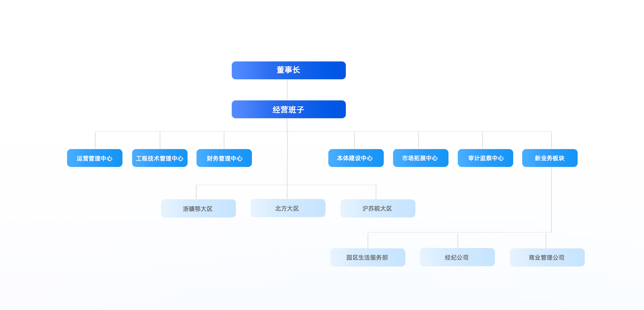Open the 新业务板块 box

click(x=550, y=158)
